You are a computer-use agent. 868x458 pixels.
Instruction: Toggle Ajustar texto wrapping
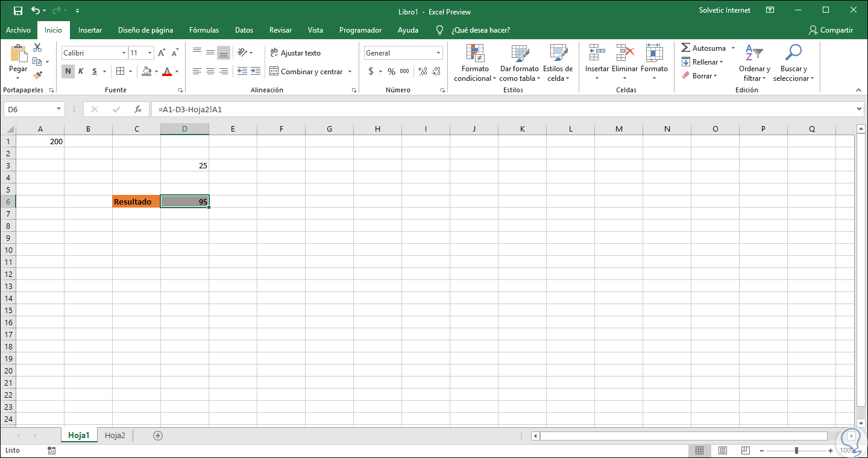[295, 53]
